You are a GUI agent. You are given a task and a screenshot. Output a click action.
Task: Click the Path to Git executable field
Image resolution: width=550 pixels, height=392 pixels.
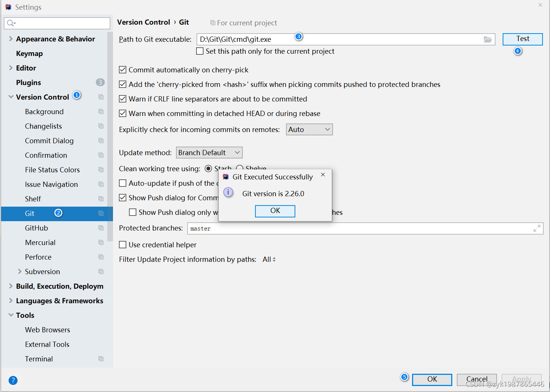pyautogui.click(x=346, y=40)
